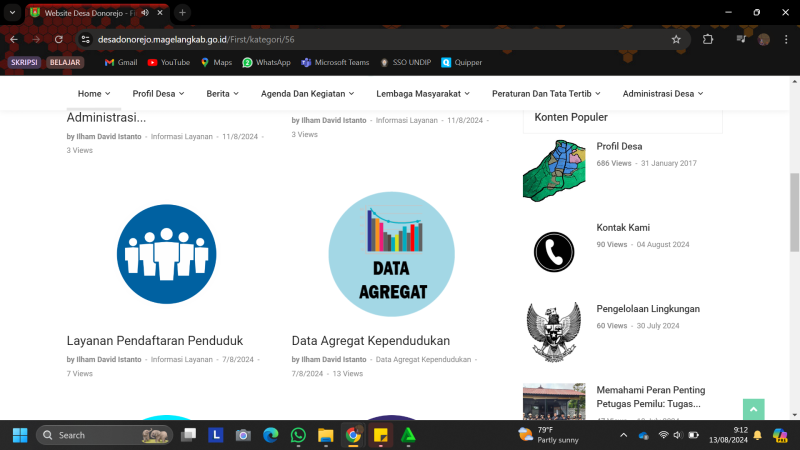Open the Layanan Pendaftaran Penduduk article link

point(155,340)
